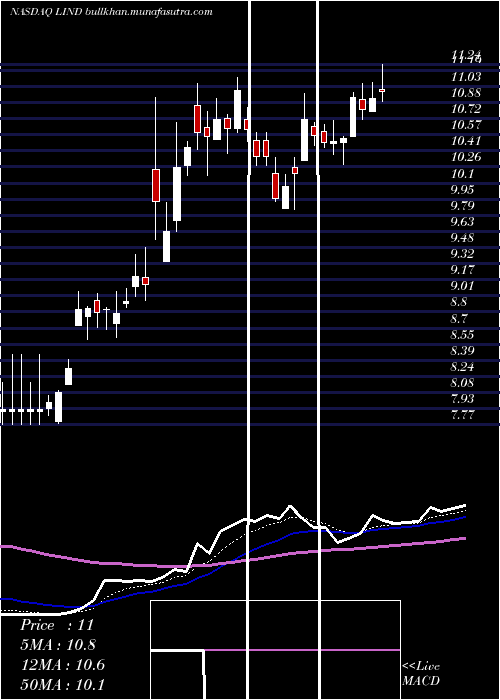Click the white candle near 8.24 level
This screenshot has height=700, width=500.
click(68, 376)
